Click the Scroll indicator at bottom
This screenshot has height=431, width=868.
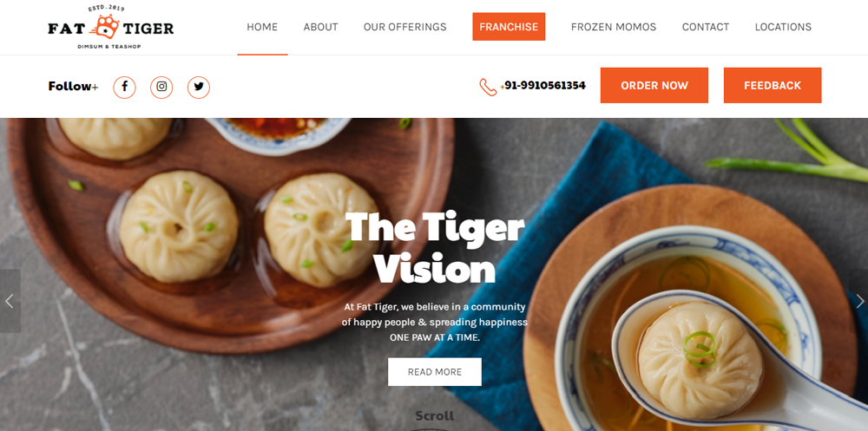point(435,416)
